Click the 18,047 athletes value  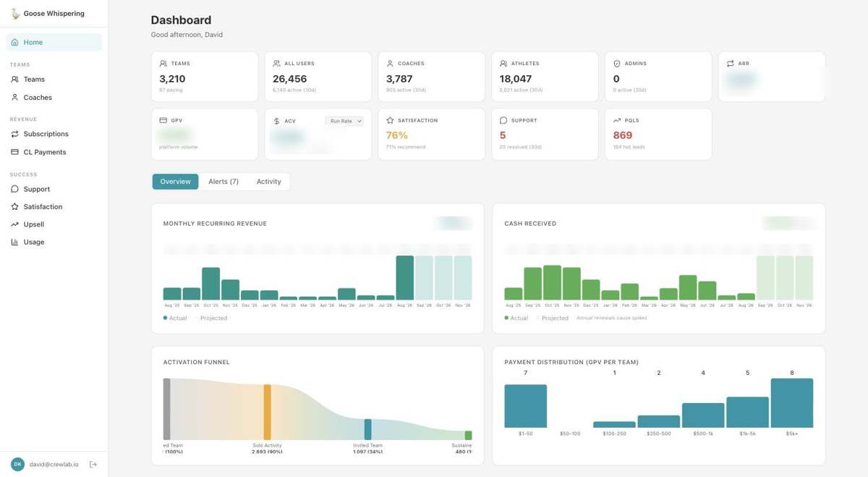point(516,79)
